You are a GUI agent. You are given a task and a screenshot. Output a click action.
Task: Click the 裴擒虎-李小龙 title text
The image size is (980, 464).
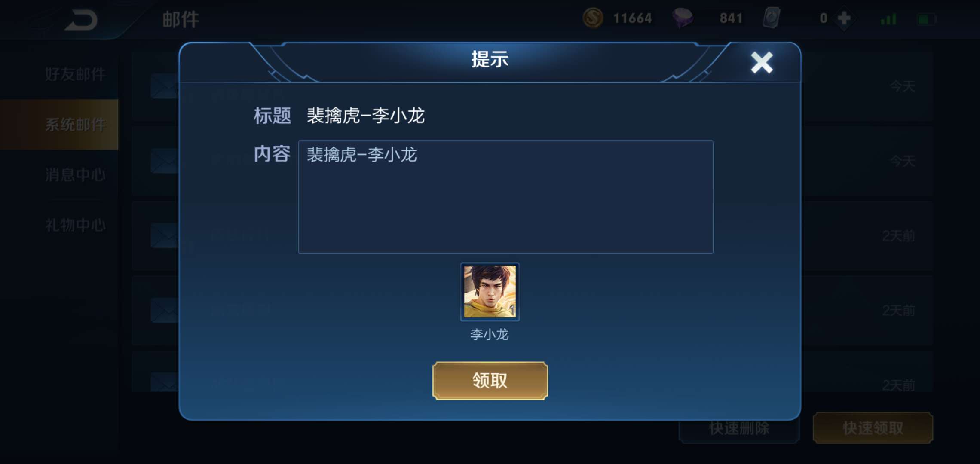pyautogui.click(x=366, y=116)
